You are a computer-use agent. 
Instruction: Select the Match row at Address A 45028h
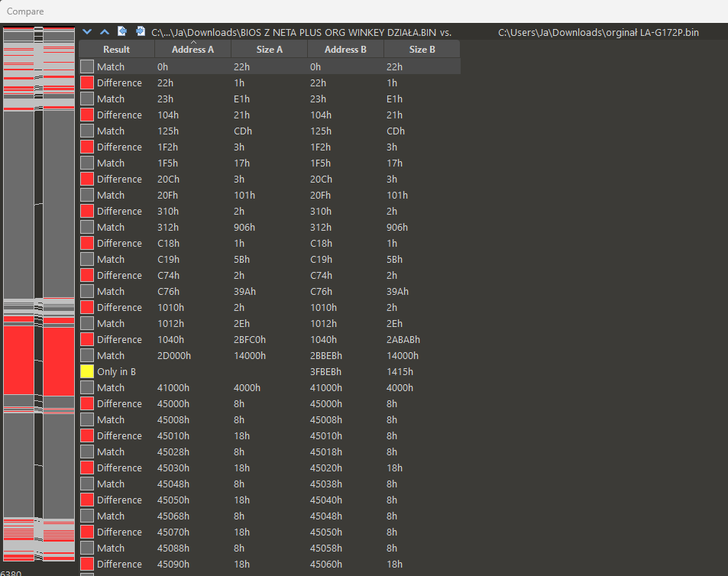[270, 451]
